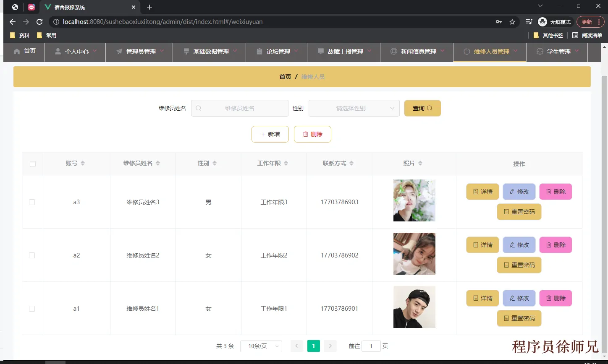Open the 资料 bookmark folder

[20, 35]
